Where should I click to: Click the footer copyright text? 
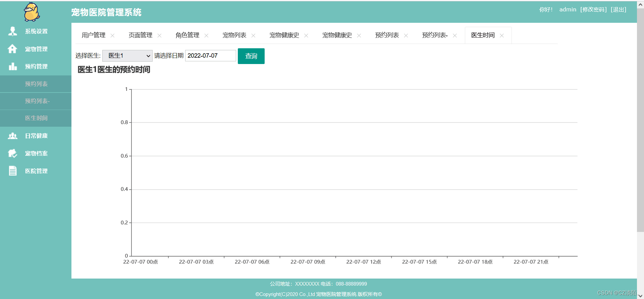point(319,294)
